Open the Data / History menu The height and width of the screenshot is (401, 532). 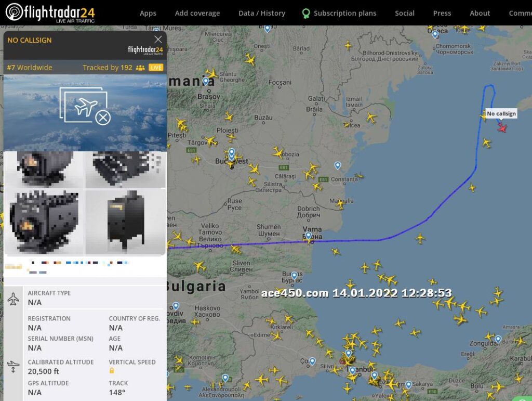[x=262, y=13]
